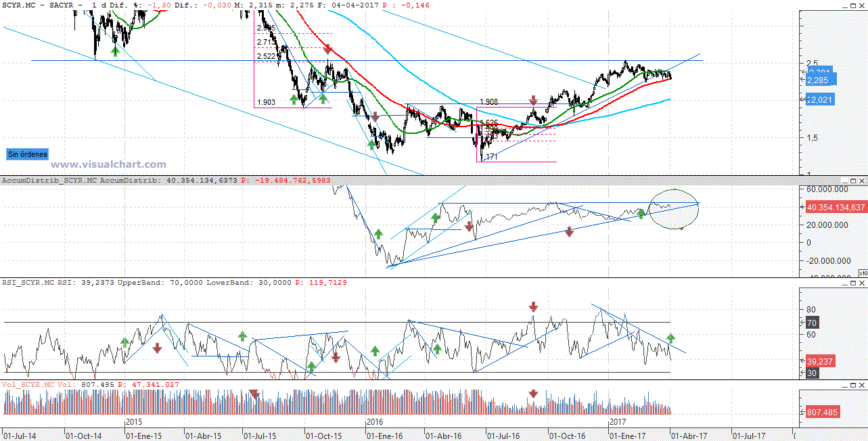Screen dimensions: 868x441
Task: Minimize the SCYR.MC price chart panel
Action: tap(844, 5)
